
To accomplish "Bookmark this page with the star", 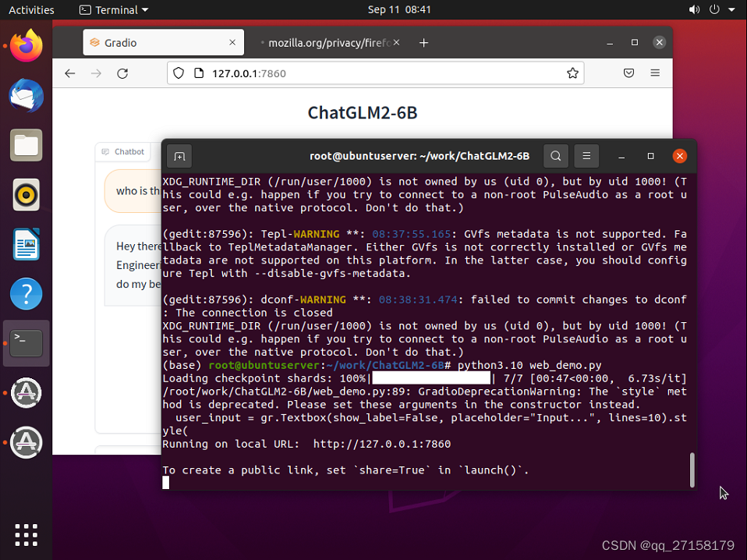I will point(572,73).
